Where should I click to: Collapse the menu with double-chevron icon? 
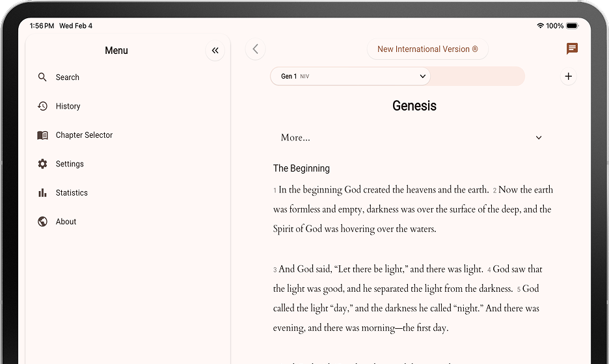(x=215, y=51)
